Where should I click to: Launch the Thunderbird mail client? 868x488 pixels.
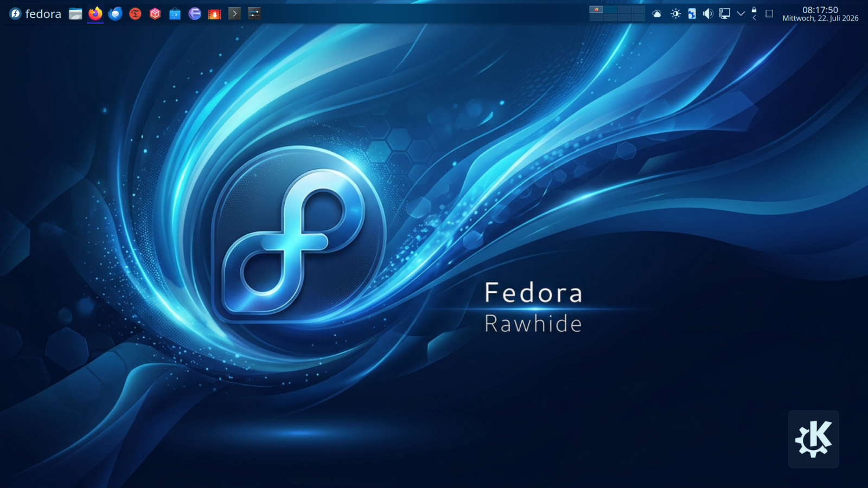tap(115, 14)
